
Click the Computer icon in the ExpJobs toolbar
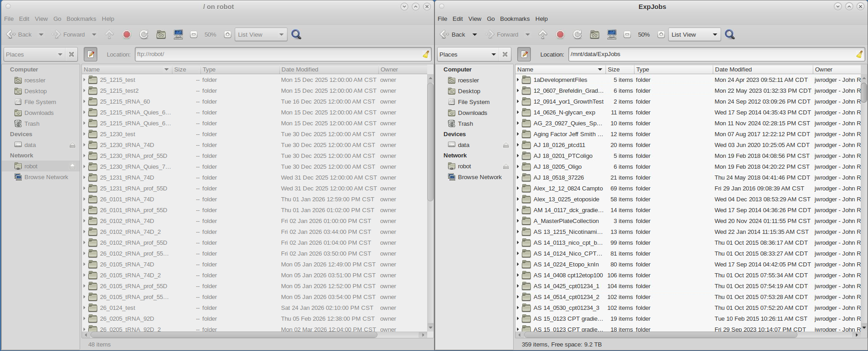pyautogui.click(x=612, y=34)
